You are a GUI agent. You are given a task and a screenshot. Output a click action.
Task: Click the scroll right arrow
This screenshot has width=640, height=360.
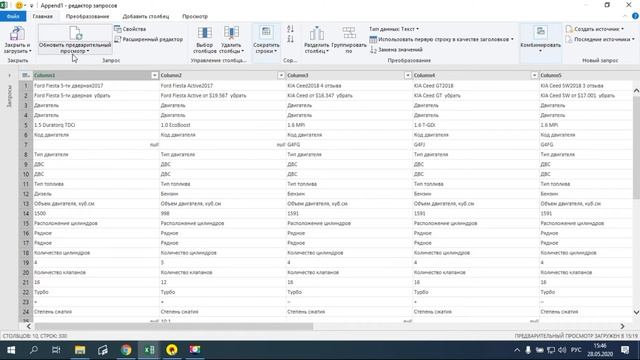[x=622, y=326]
